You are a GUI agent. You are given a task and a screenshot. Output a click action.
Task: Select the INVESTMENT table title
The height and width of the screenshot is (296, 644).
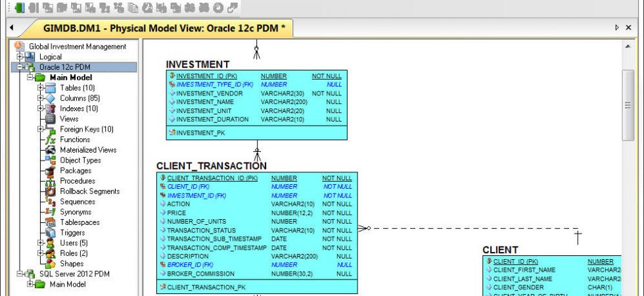point(198,64)
